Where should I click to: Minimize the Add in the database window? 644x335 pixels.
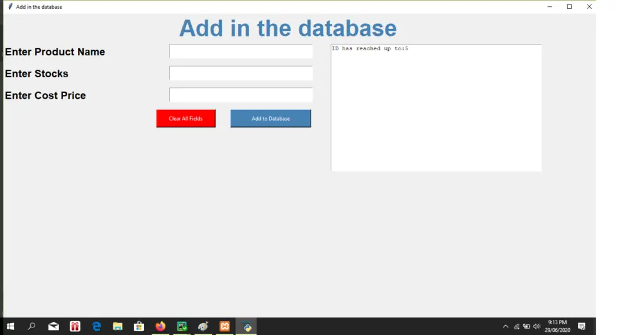click(550, 6)
